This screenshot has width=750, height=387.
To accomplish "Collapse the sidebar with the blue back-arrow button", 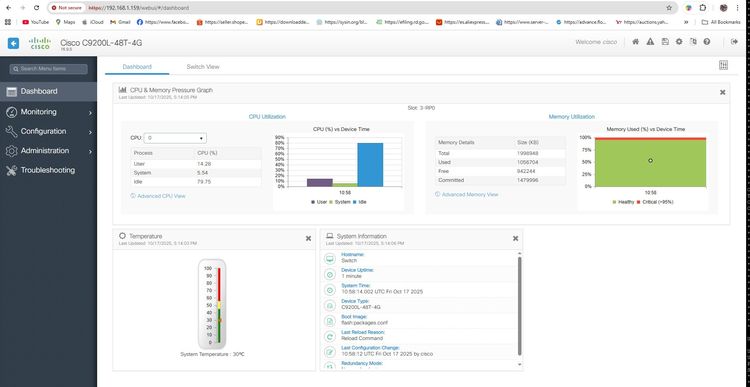I will coord(13,44).
